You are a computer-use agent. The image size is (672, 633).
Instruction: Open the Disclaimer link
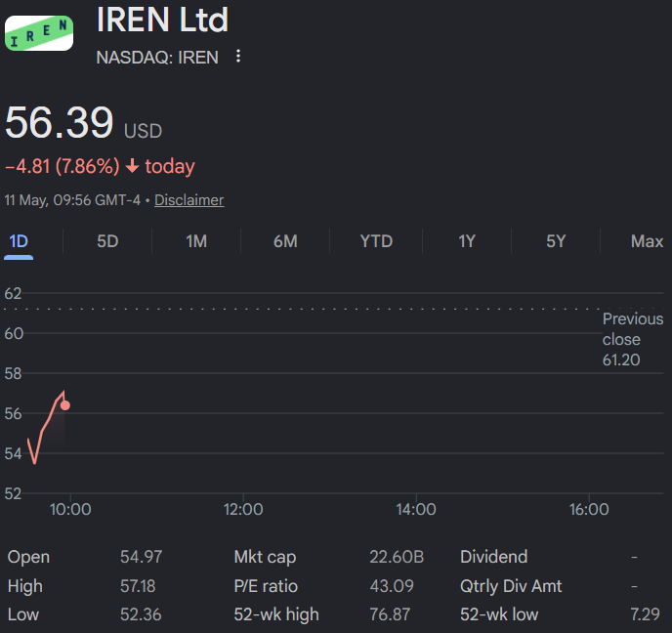pos(189,200)
